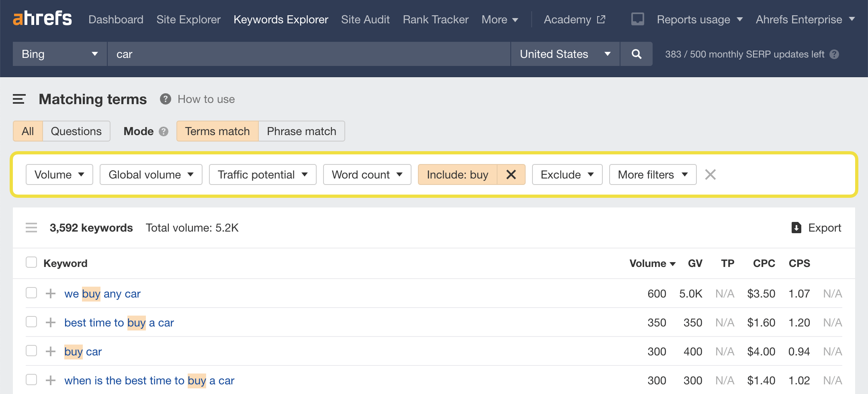
Task: Open the Bing search engine dropdown
Action: (59, 54)
